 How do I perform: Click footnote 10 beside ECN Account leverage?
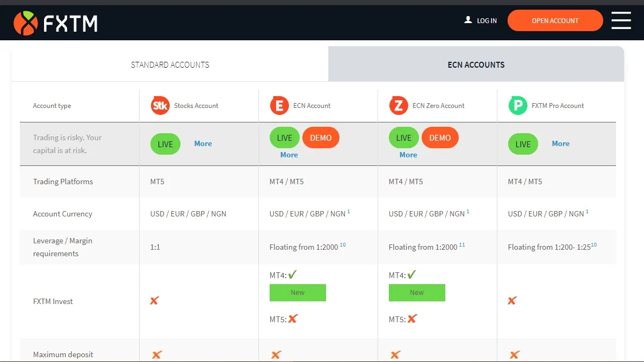(343, 244)
